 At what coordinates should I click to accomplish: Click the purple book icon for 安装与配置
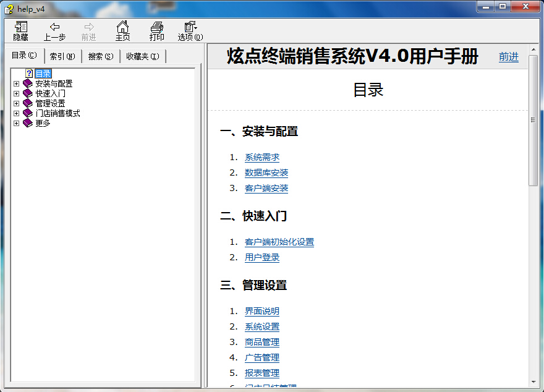[28, 83]
